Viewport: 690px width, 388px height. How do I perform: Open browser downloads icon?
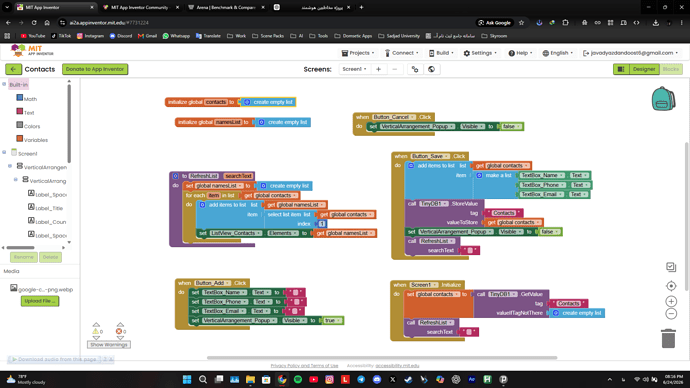coord(656,22)
